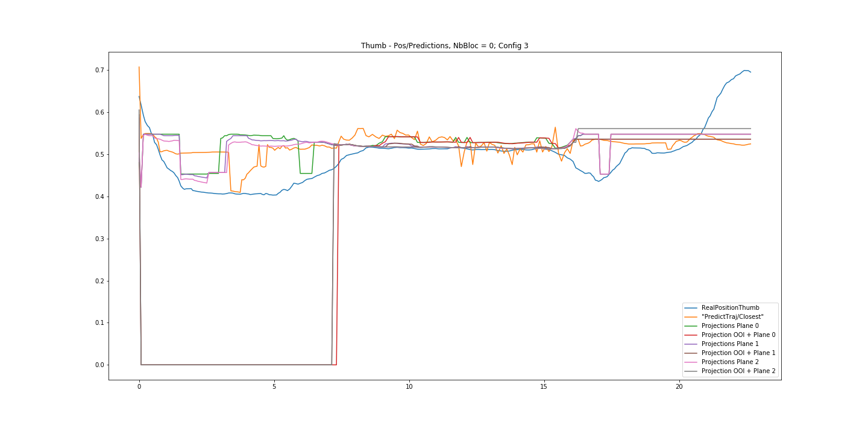Select the "PredictTraj/Closest" legend label text
Viewport: 868px width, 434px height.
point(732,316)
